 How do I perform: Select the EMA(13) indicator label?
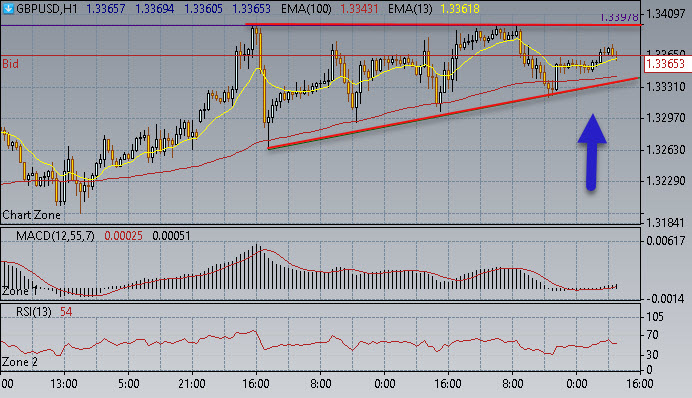tap(410, 9)
